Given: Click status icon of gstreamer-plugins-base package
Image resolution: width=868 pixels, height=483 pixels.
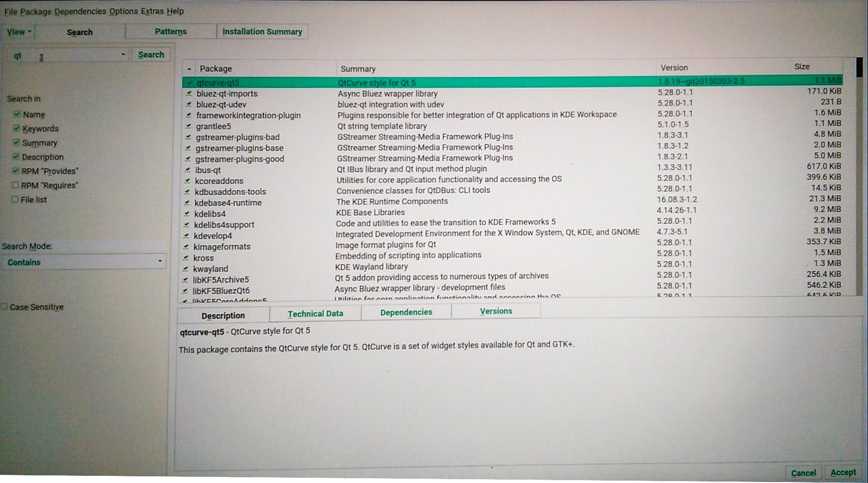Looking at the screenshot, I should tap(188, 148).
